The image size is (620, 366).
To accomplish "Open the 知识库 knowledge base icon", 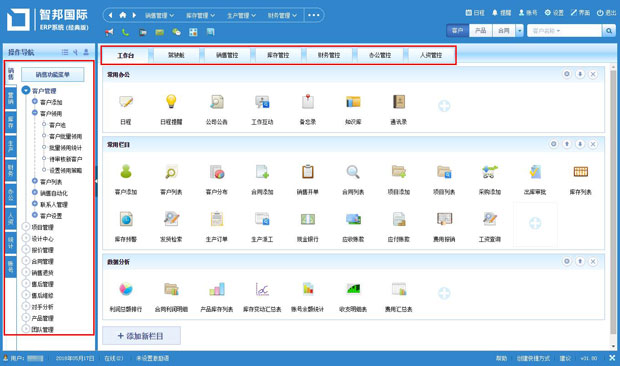I will click(x=353, y=102).
